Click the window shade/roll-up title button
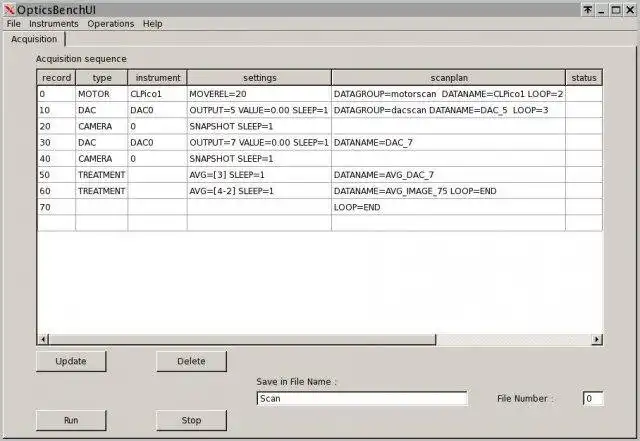Image resolution: width=640 pixels, height=441 pixels. [x=587, y=10]
